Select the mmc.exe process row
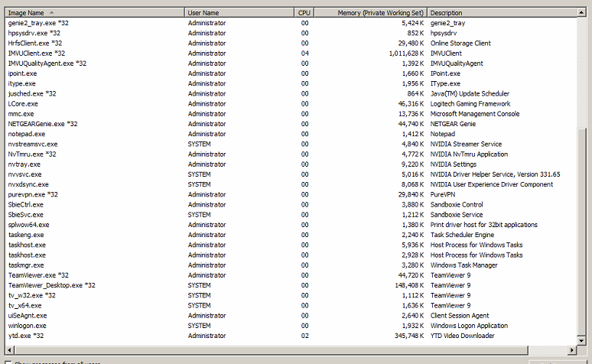This screenshot has width=592, height=364. (x=291, y=114)
